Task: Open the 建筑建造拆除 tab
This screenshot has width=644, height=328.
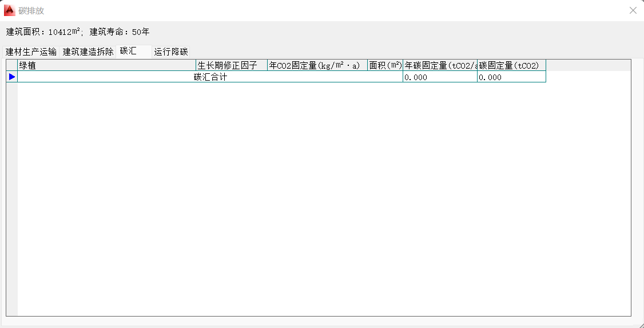Action: 88,52
